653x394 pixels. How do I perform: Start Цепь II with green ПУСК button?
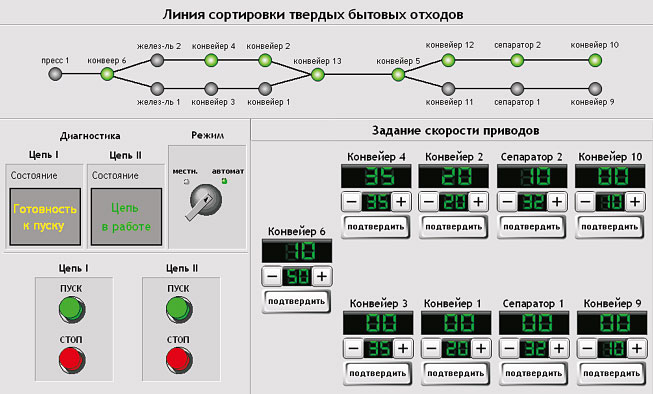click(179, 309)
